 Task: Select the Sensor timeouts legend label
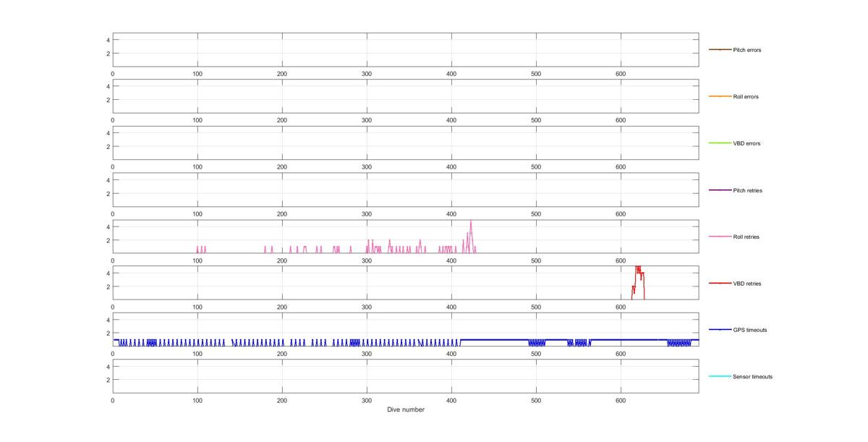pyautogui.click(x=752, y=377)
